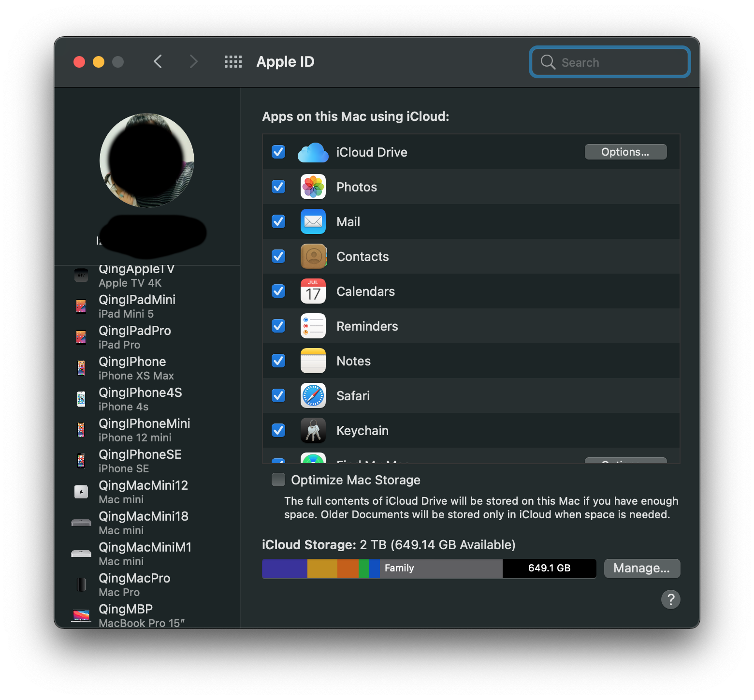This screenshot has width=754, height=700.
Task: Click the forward chevron arrow in toolbar
Action: click(194, 61)
